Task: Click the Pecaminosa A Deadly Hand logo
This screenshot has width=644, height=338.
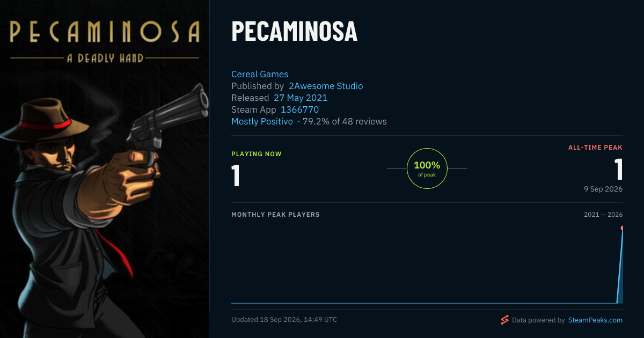Action: [x=105, y=41]
